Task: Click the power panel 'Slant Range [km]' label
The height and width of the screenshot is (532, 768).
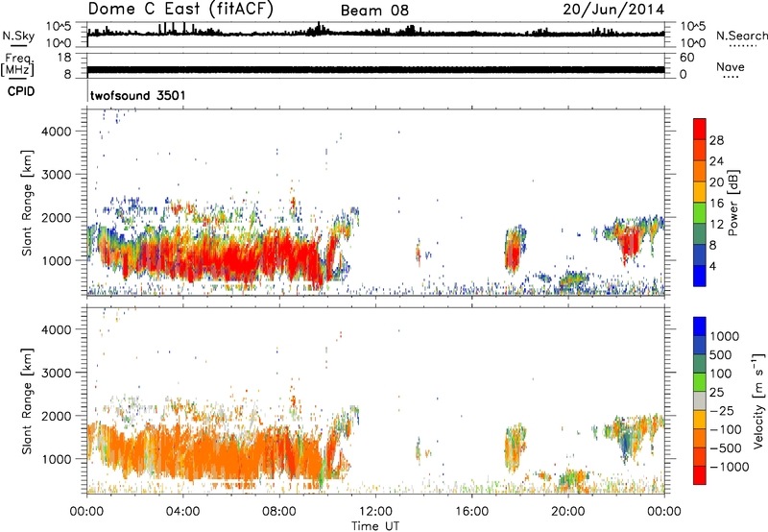Action: pyautogui.click(x=27, y=203)
